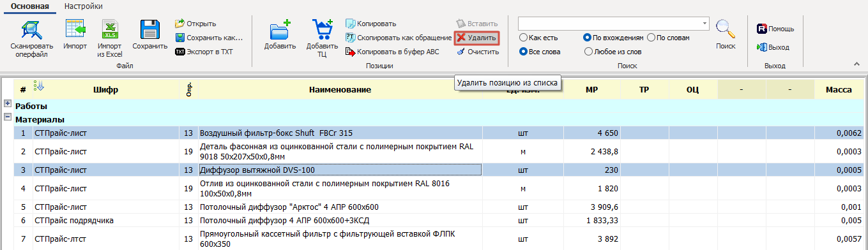Click the МР value 1 833,33
Viewport: 868px width, 250px height.
602,221
